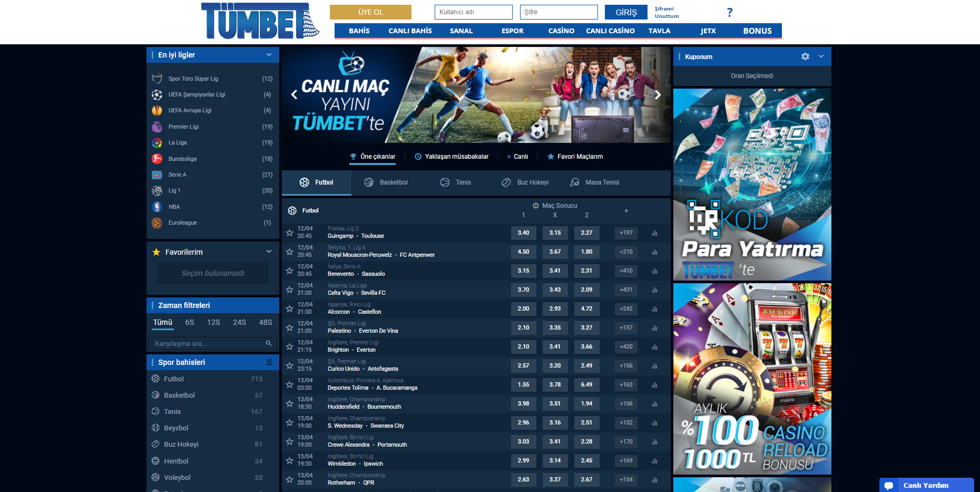Viewport: 980px width, 492px height.
Task: Toggle favorite star for Celta Vigo - Sevilla
Action: (x=289, y=290)
